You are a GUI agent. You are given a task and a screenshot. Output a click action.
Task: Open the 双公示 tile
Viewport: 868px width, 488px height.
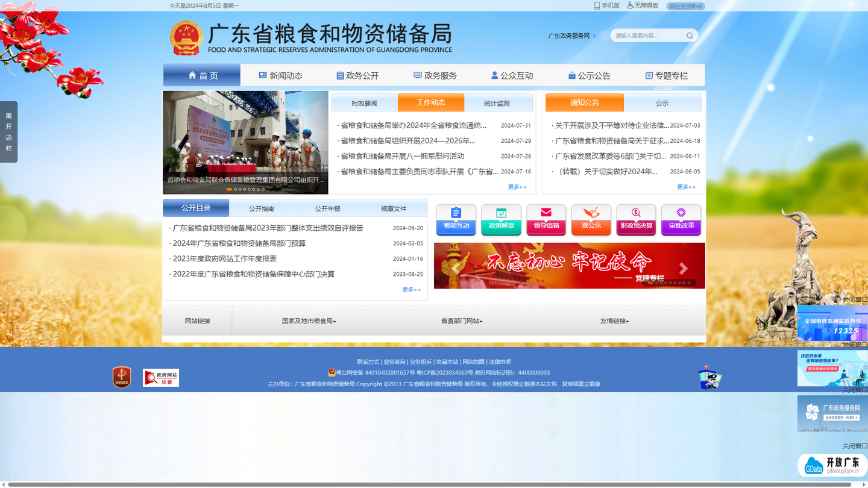click(591, 219)
